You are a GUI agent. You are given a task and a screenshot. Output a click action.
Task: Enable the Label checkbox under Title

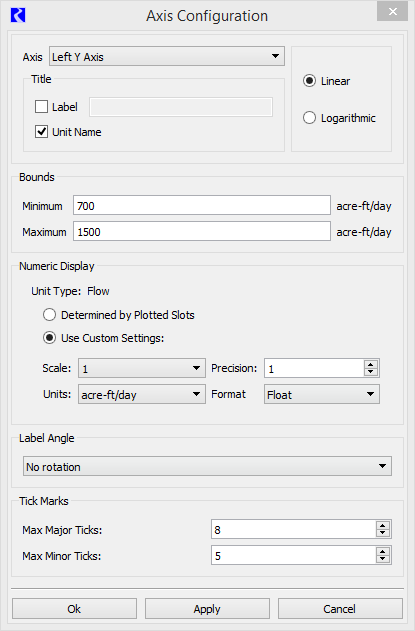(41, 107)
